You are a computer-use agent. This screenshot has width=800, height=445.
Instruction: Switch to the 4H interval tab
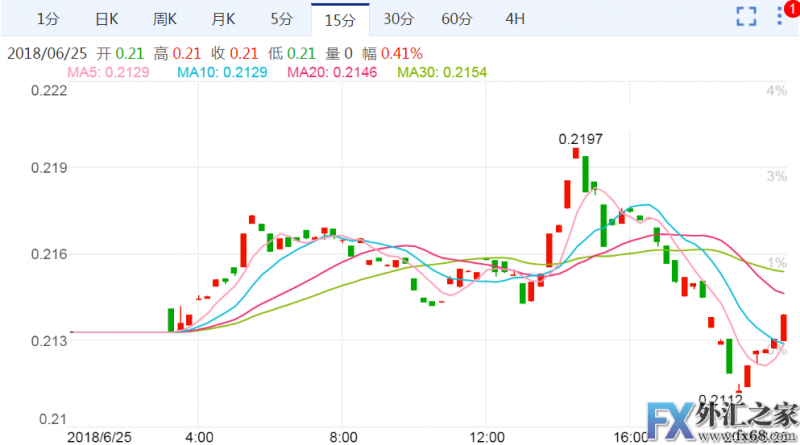[515, 19]
